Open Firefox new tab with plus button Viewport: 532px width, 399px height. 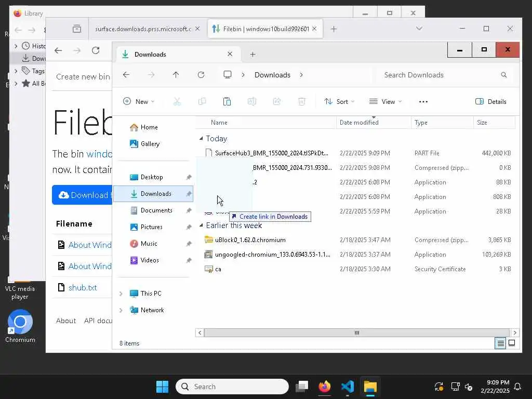click(334, 29)
